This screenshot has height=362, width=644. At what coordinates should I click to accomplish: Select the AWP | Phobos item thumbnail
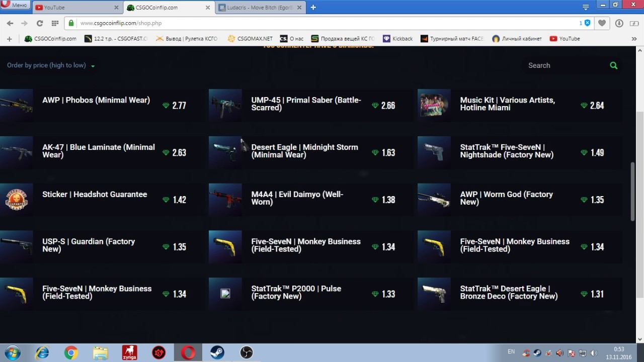[x=17, y=106]
